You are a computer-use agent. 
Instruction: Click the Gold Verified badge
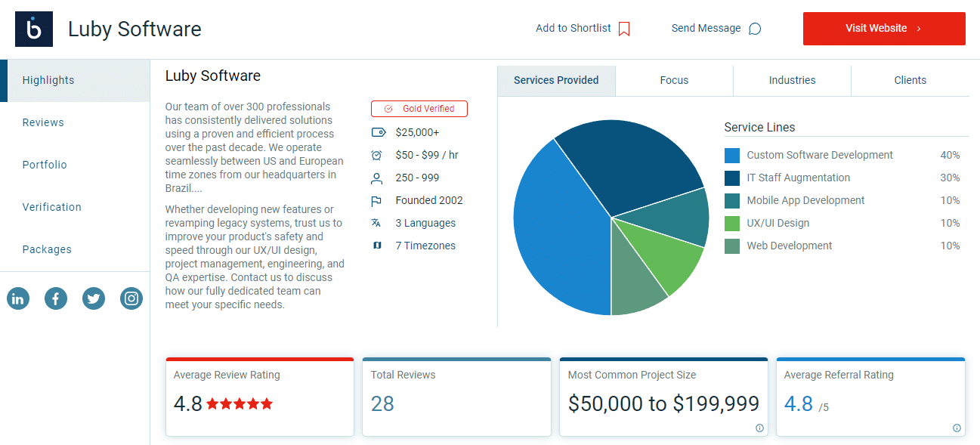click(x=419, y=109)
